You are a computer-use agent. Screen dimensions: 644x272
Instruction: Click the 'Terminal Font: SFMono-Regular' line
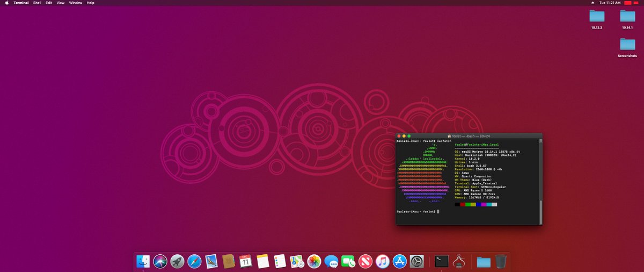[x=480, y=187]
